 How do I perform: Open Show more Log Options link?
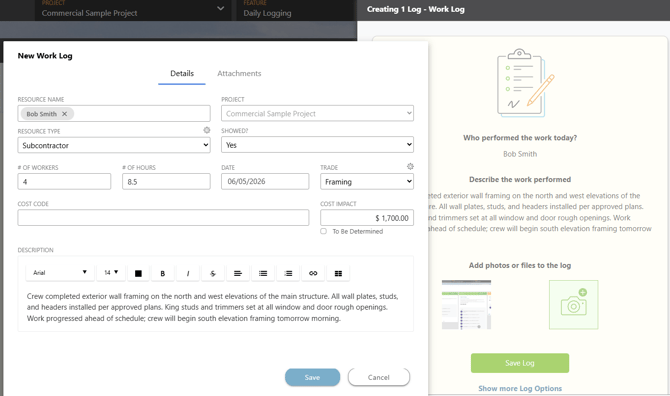[520, 388]
